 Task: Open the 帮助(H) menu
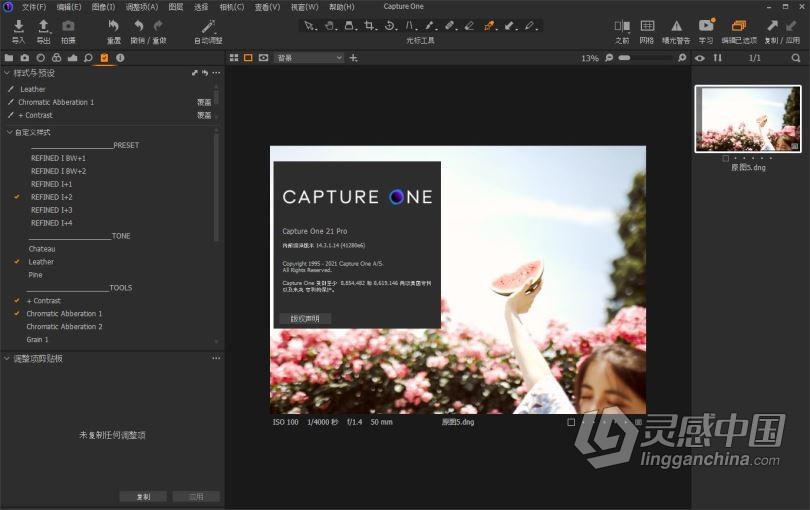pyautogui.click(x=341, y=7)
